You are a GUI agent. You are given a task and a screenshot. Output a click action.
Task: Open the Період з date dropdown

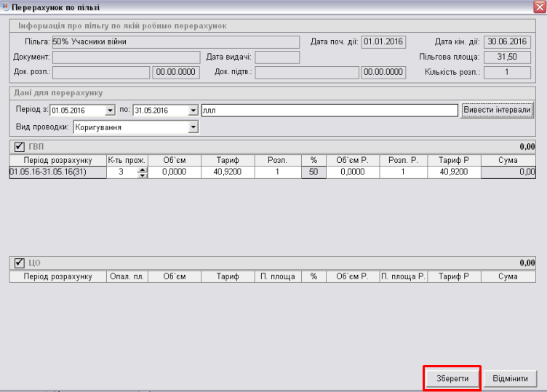[111, 111]
